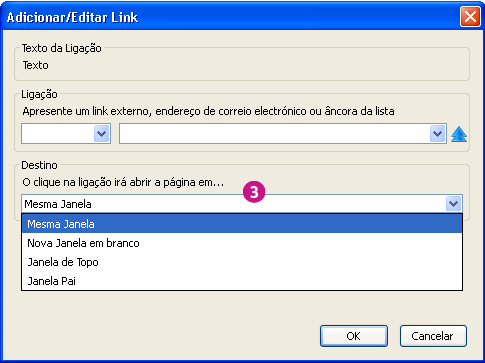This screenshot has width=485, height=363.
Task: Select Janela Pai target option
Action: click(x=242, y=281)
